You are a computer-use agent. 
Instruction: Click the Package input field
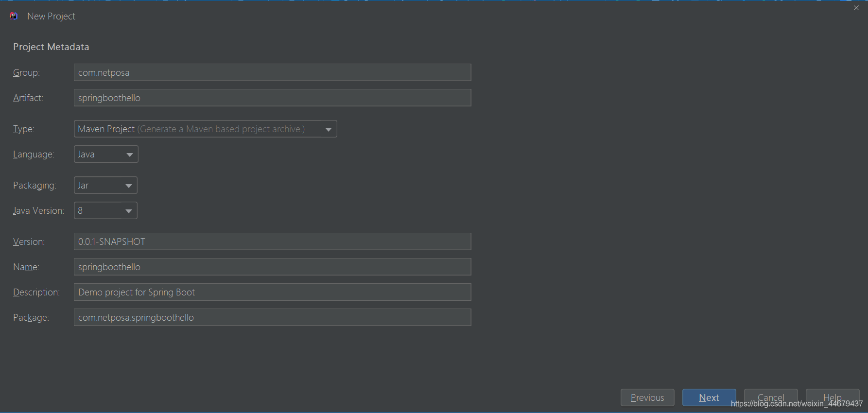[272, 317]
